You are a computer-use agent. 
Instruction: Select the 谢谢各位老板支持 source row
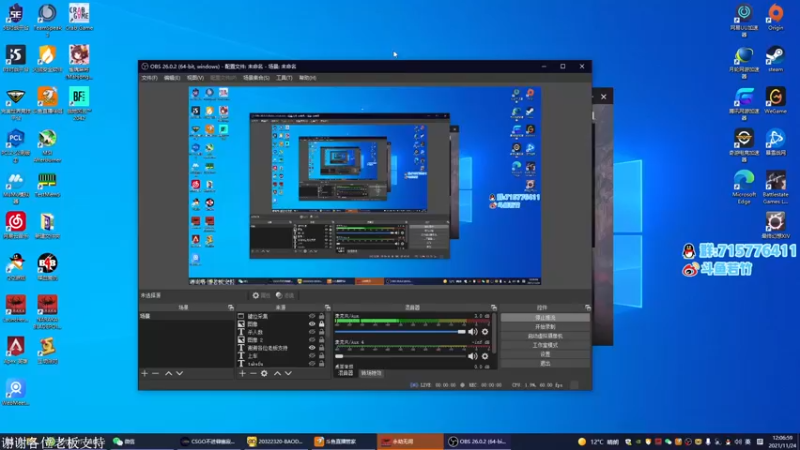coord(281,348)
